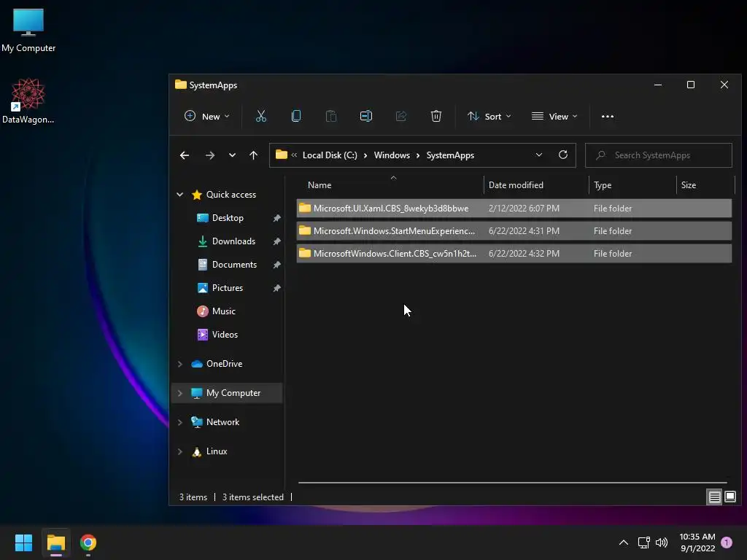747x560 pixels.
Task: Open notification badge in system tray
Action: point(727,542)
